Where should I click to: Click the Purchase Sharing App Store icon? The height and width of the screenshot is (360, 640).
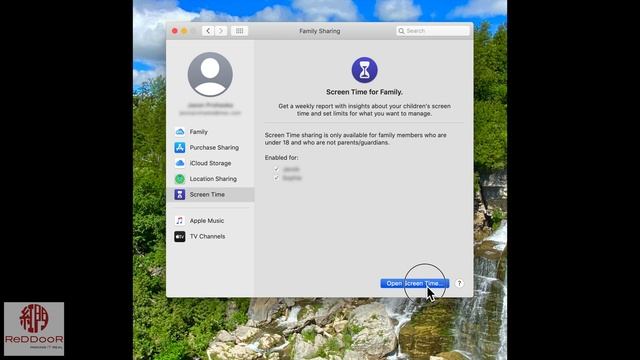180,147
